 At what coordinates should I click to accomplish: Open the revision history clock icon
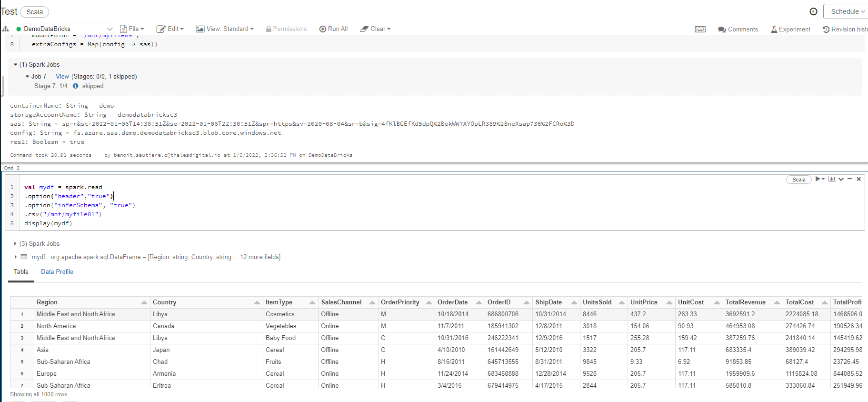pyautogui.click(x=813, y=11)
